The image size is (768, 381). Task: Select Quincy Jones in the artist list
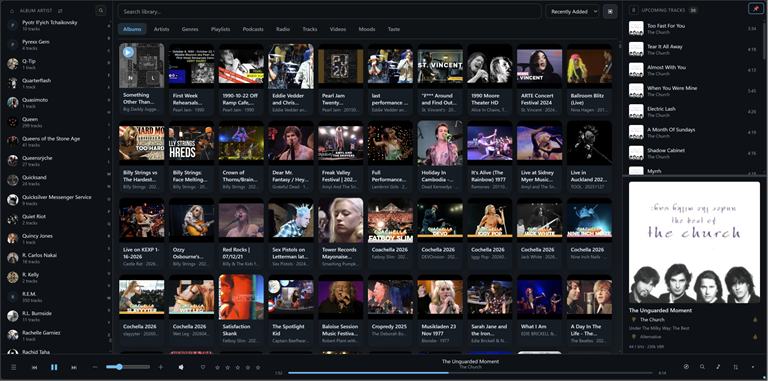click(x=55, y=238)
